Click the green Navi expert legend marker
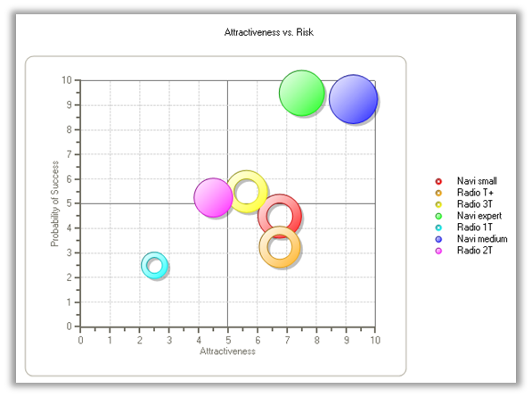The height and width of the screenshot is (397, 532). pyautogui.click(x=438, y=216)
